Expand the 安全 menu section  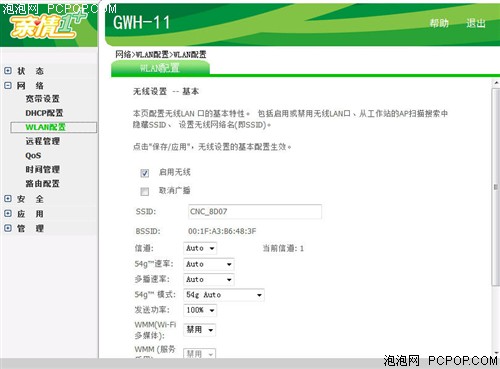(x=8, y=199)
